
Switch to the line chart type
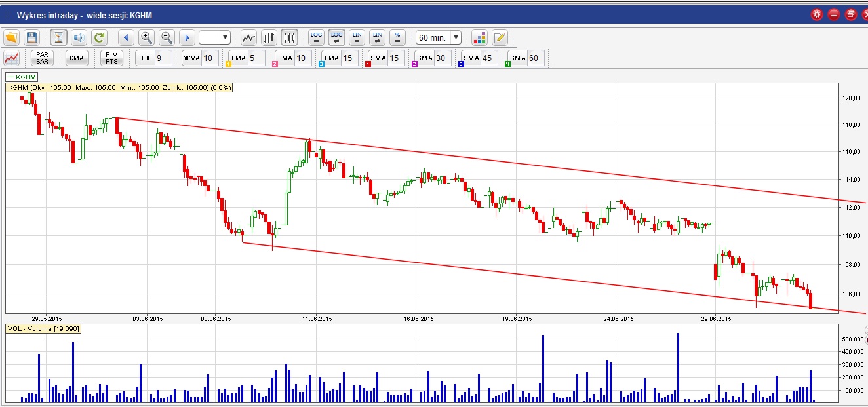point(248,37)
